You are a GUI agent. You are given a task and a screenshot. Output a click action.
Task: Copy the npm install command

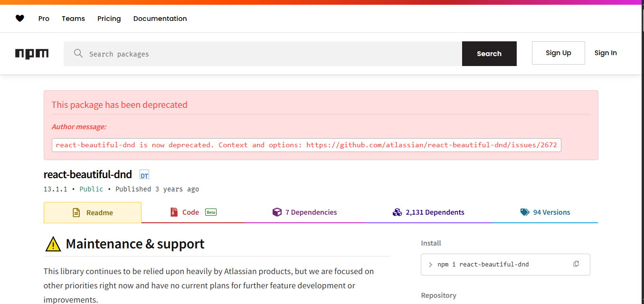click(x=576, y=264)
